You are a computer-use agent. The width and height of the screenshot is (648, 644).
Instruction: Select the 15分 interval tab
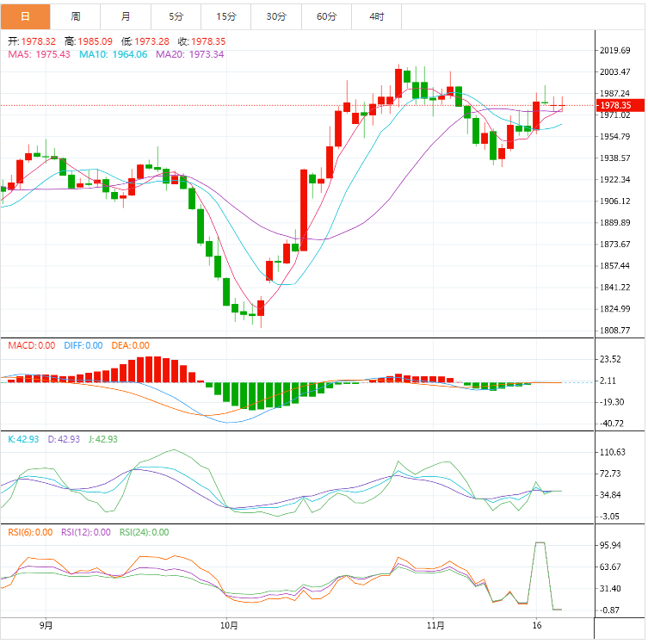[x=226, y=16]
